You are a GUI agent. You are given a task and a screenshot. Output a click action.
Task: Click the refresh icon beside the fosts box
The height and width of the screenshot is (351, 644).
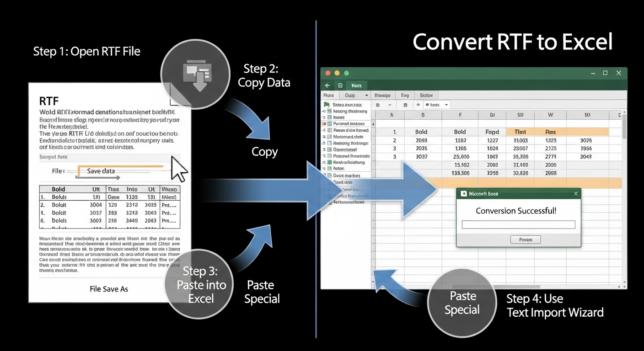tap(418, 105)
